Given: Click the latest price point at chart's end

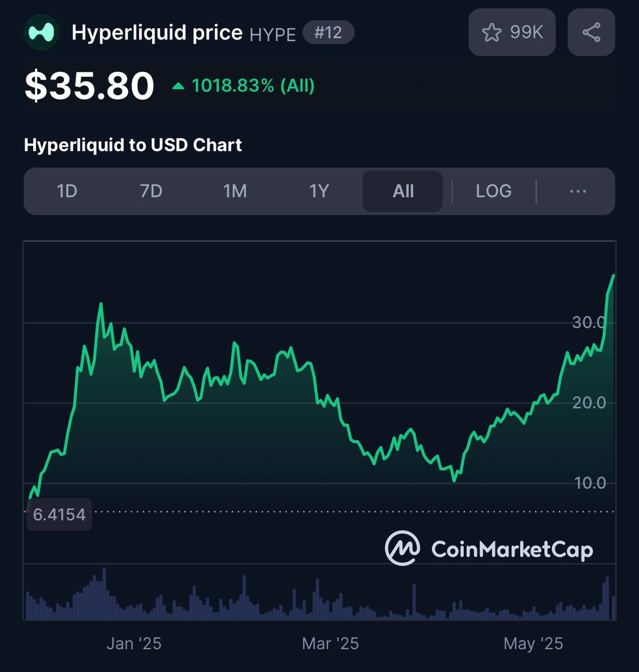Looking at the screenshot, I should (613, 276).
